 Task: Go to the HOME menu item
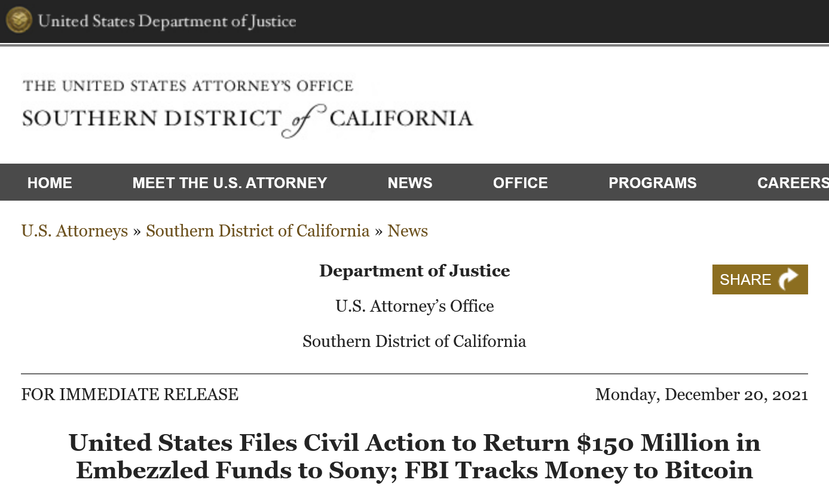[50, 183]
